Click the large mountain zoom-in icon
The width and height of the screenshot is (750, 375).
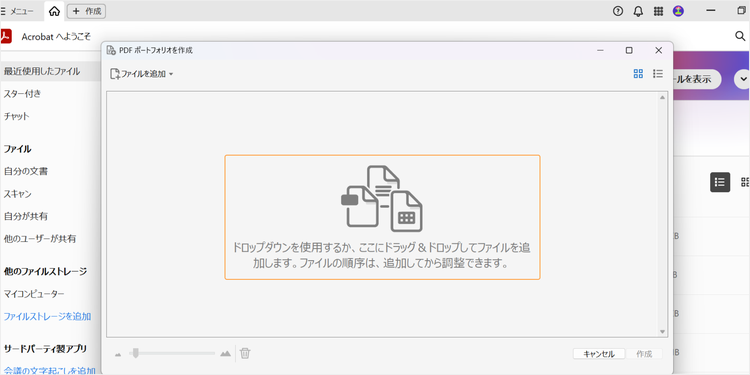click(x=225, y=354)
